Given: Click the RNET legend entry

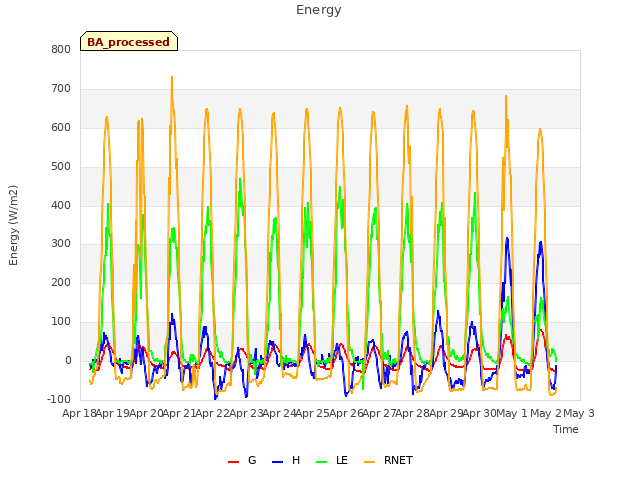Looking at the screenshot, I should (x=388, y=460).
